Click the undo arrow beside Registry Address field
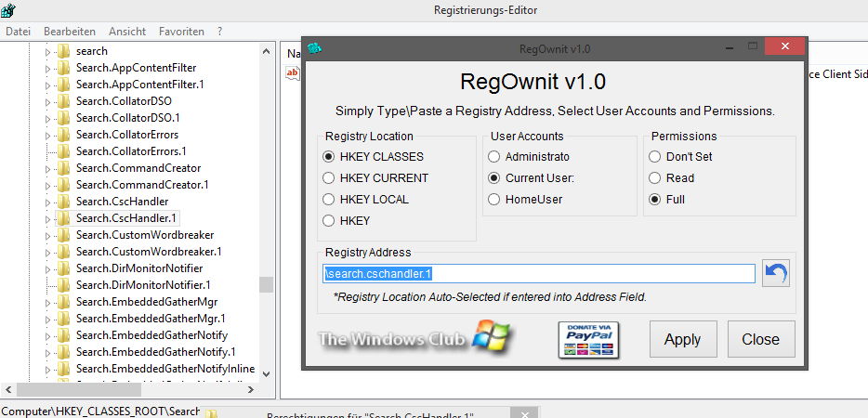Screen dimensions: 868x418 tap(776, 273)
